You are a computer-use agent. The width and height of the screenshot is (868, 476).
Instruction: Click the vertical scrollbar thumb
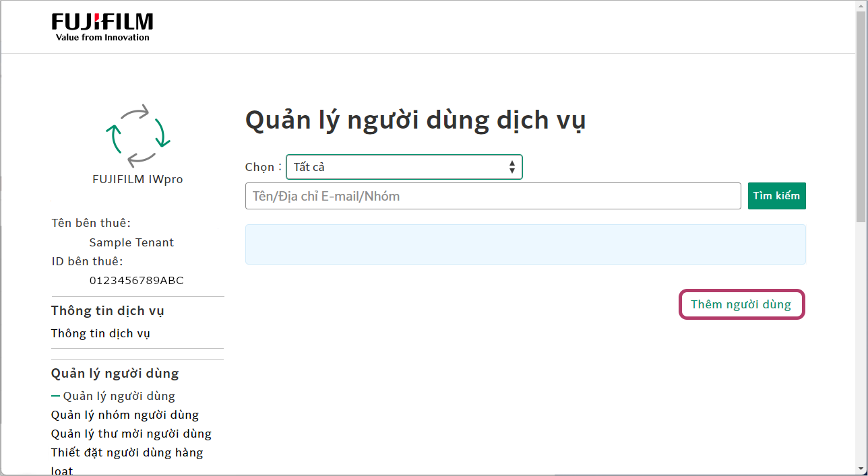point(861,116)
